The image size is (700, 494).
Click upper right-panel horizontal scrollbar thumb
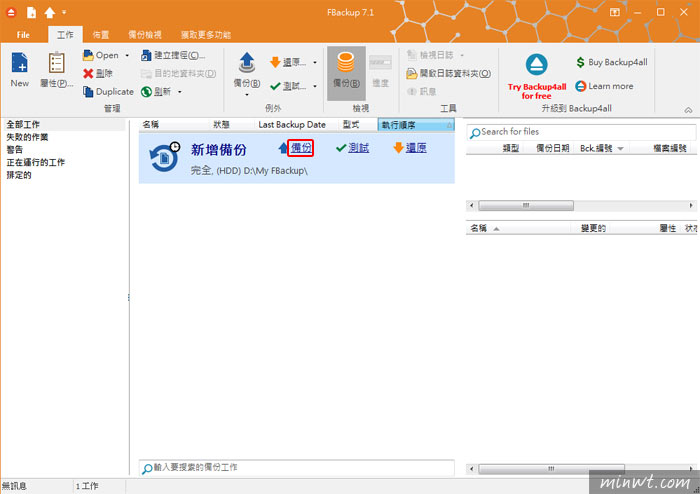click(x=526, y=206)
